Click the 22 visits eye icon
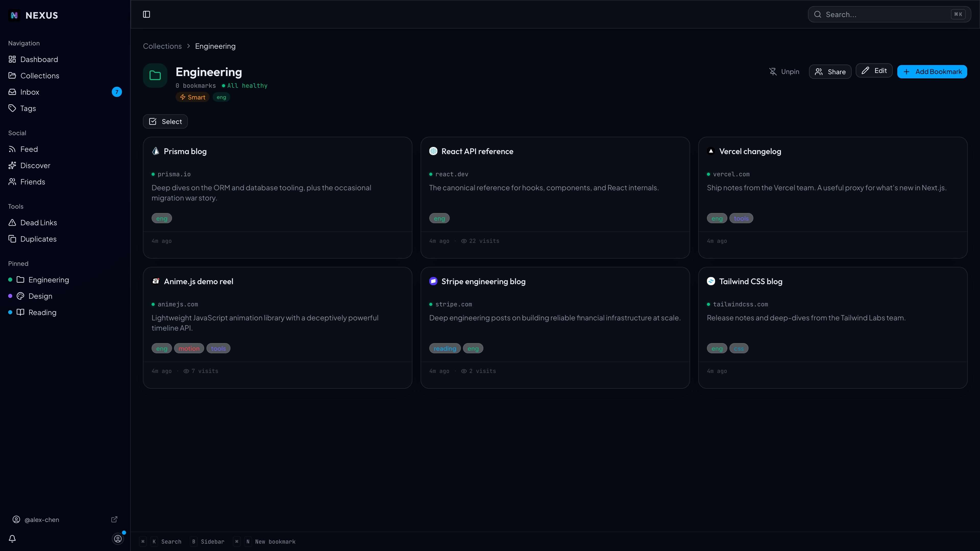 [464, 241]
